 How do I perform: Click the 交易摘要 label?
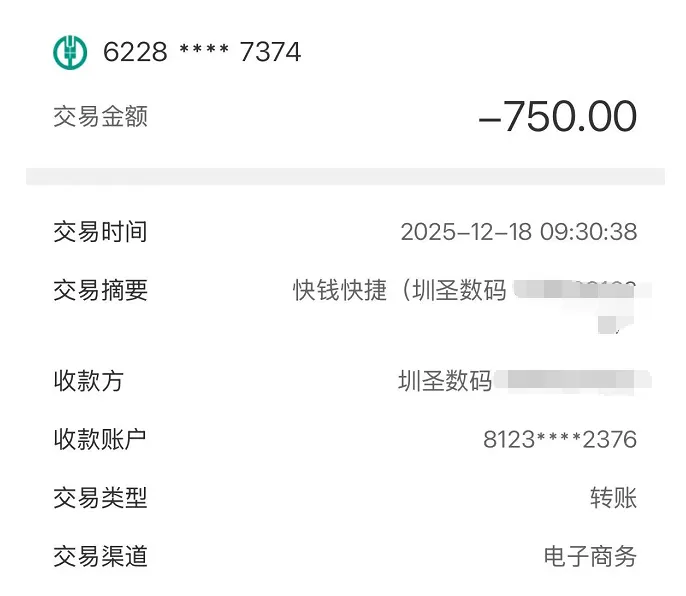100,290
